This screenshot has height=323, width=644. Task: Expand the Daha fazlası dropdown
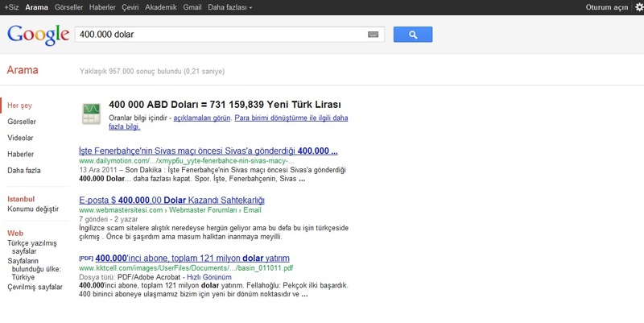click(x=230, y=7)
